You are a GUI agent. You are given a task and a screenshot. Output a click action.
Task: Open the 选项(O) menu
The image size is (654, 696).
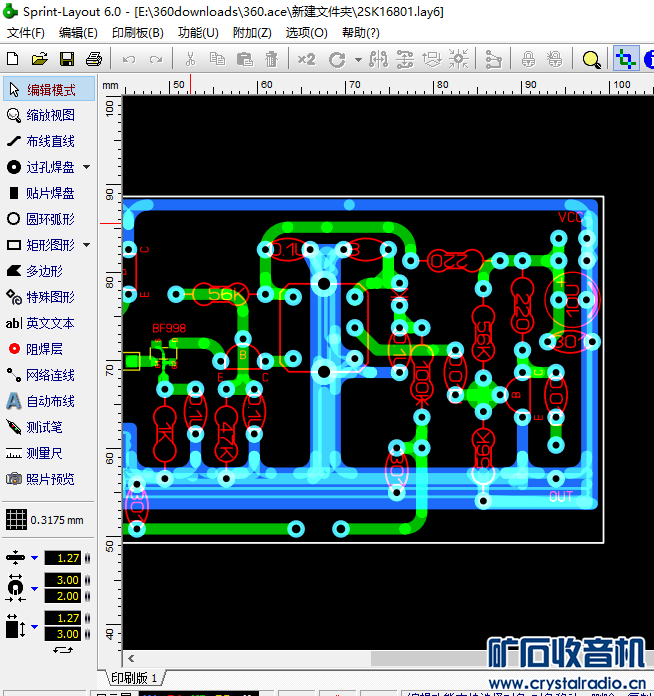pyautogui.click(x=306, y=33)
